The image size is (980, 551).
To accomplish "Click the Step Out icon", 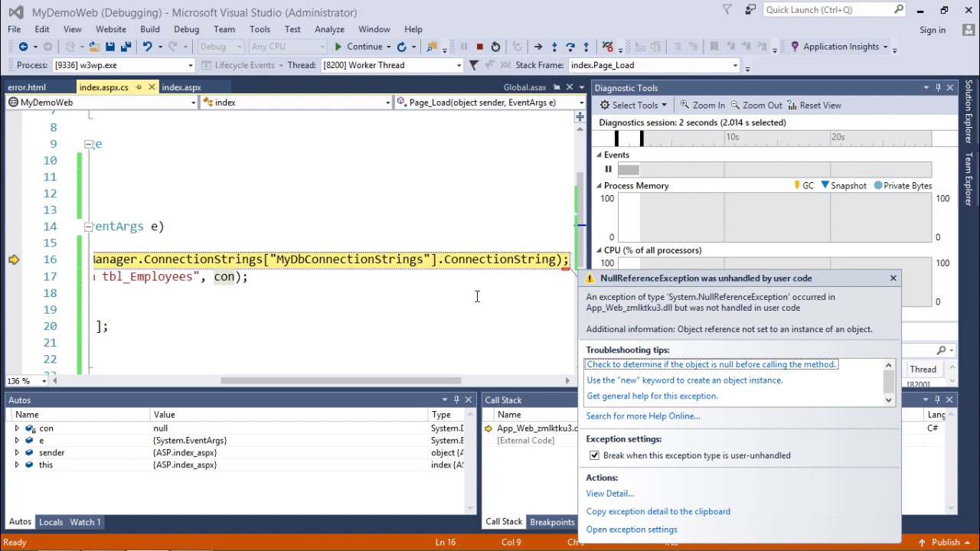I will tap(586, 47).
